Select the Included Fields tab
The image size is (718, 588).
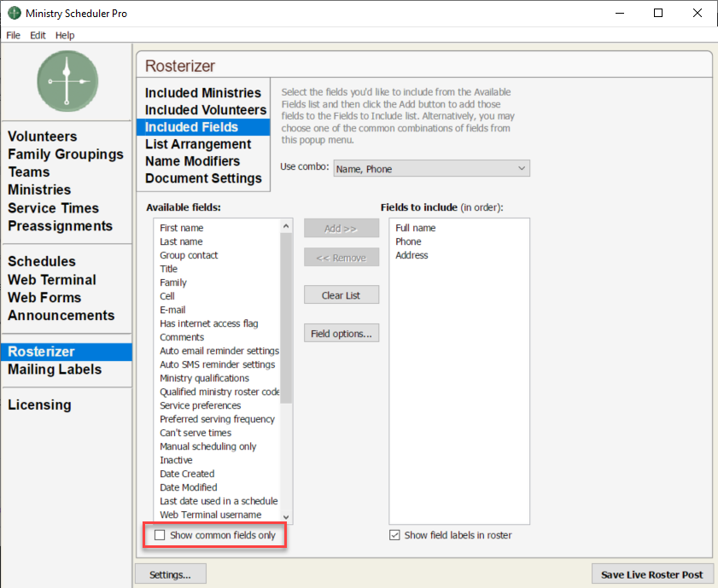click(203, 127)
